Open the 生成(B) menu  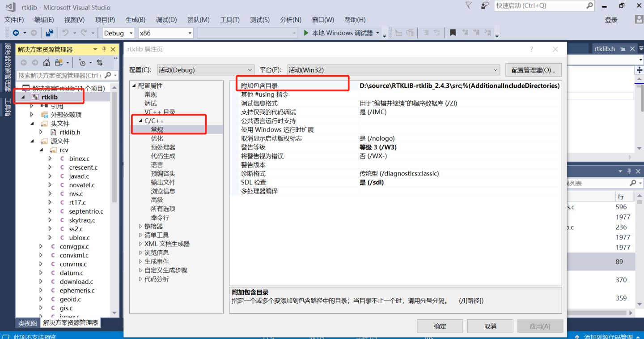point(136,20)
